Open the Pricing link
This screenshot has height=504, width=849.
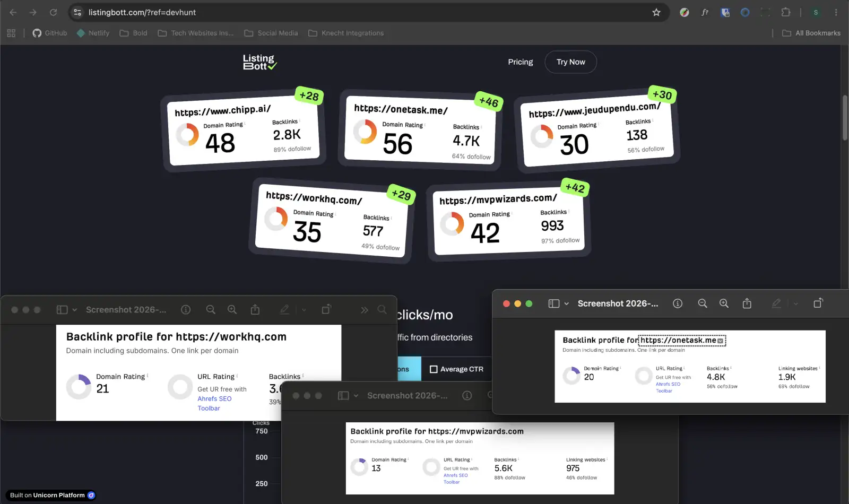click(521, 62)
